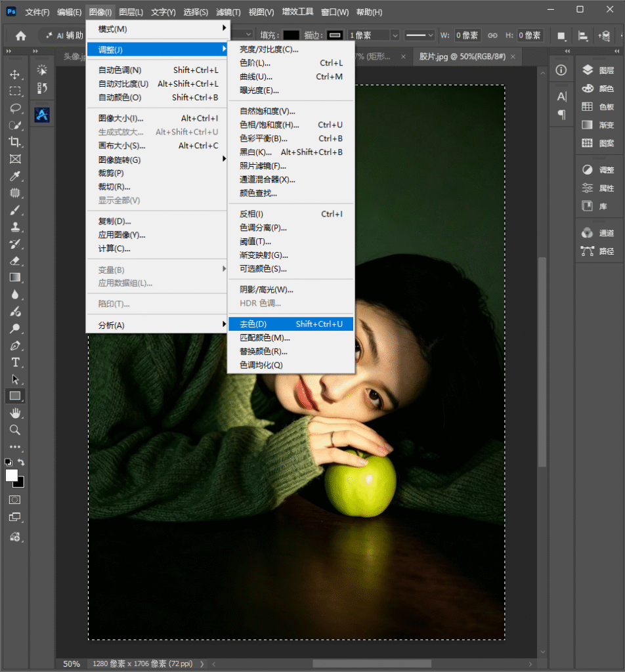625x672 pixels.
Task: Select the Clone Stamp tool
Action: pyautogui.click(x=15, y=226)
